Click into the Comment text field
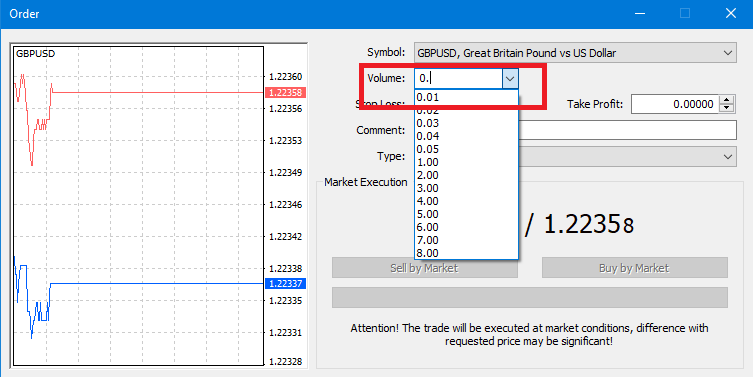This screenshot has width=753, height=377. point(627,130)
